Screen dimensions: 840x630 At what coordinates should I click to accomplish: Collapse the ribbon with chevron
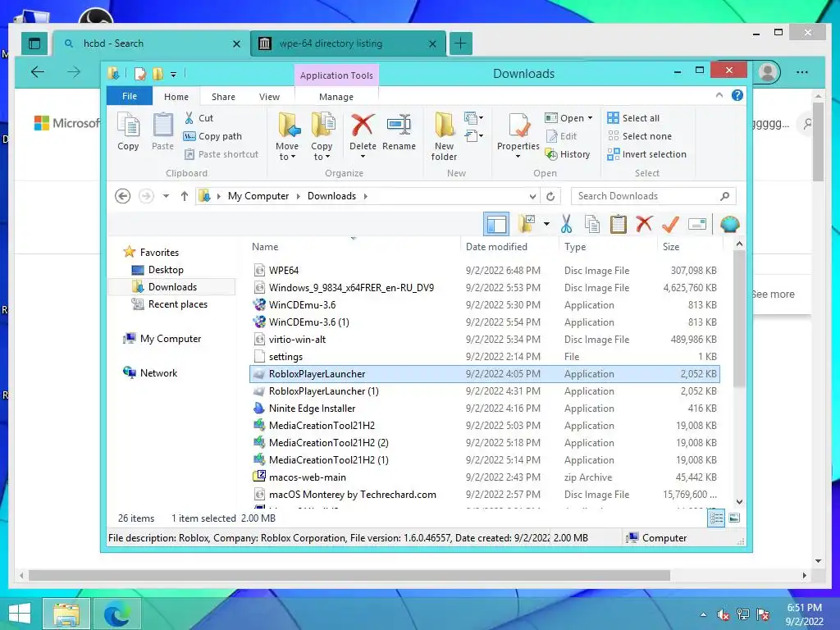[x=719, y=95]
